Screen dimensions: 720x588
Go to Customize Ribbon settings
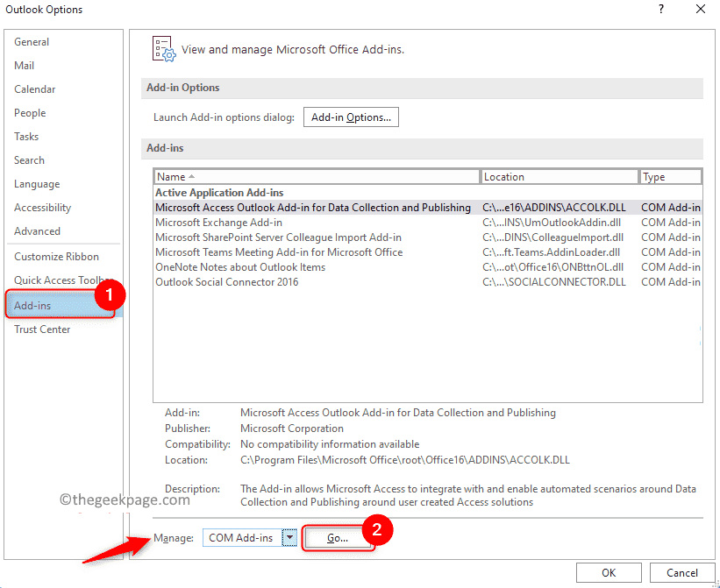56,257
